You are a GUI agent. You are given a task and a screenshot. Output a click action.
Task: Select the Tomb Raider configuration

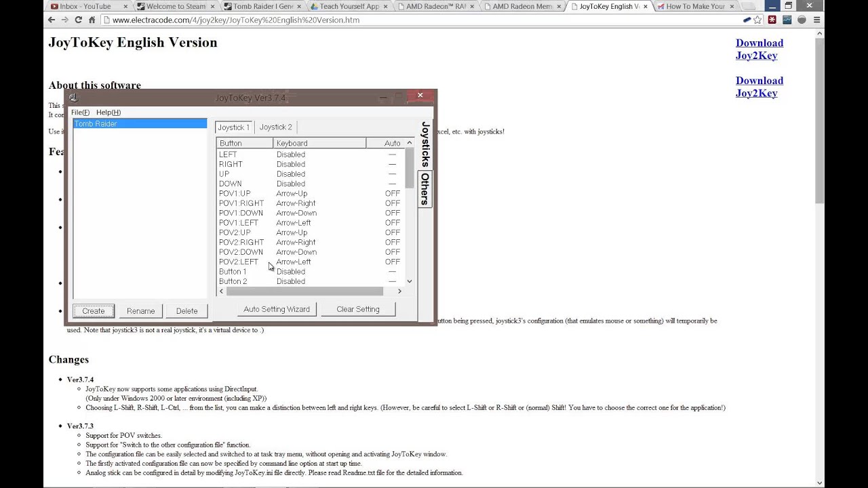[x=140, y=124]
